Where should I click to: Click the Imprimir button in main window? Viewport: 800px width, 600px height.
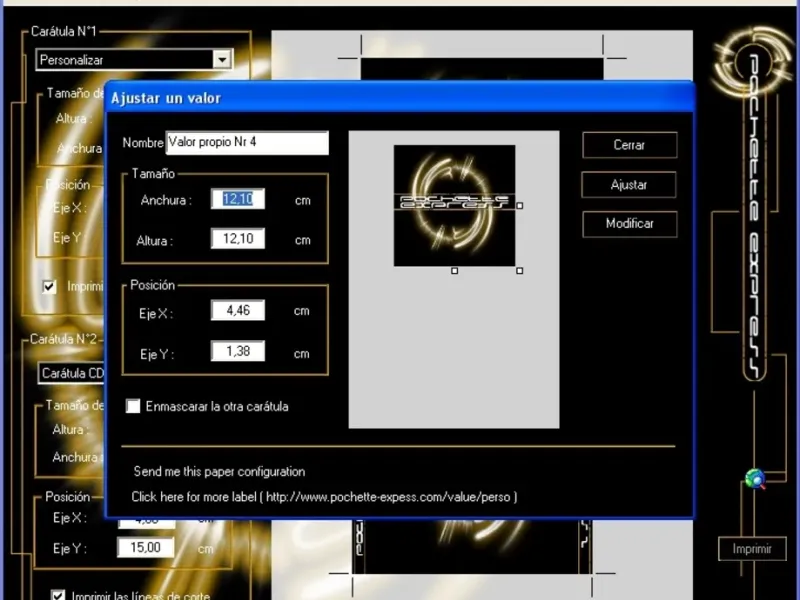point(752,549)
